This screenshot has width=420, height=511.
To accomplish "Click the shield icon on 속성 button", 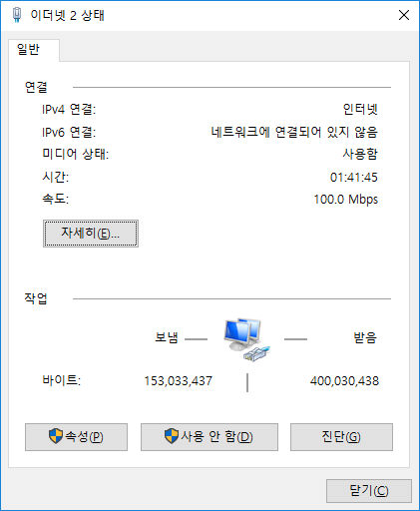I will (x=55, y=436).
